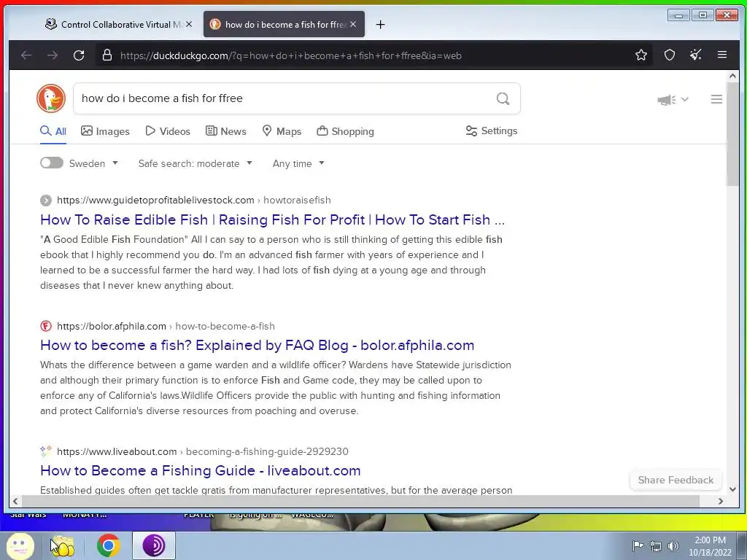Click the horizontal scroll left arrow
This screenshot has height=560, width=747.
click(15, 501)
